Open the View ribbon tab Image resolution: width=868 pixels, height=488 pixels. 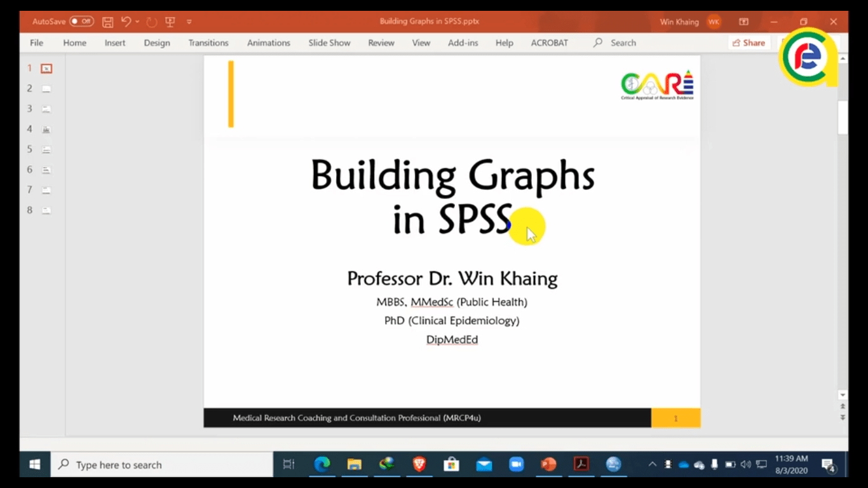click(x=421, y=43)
